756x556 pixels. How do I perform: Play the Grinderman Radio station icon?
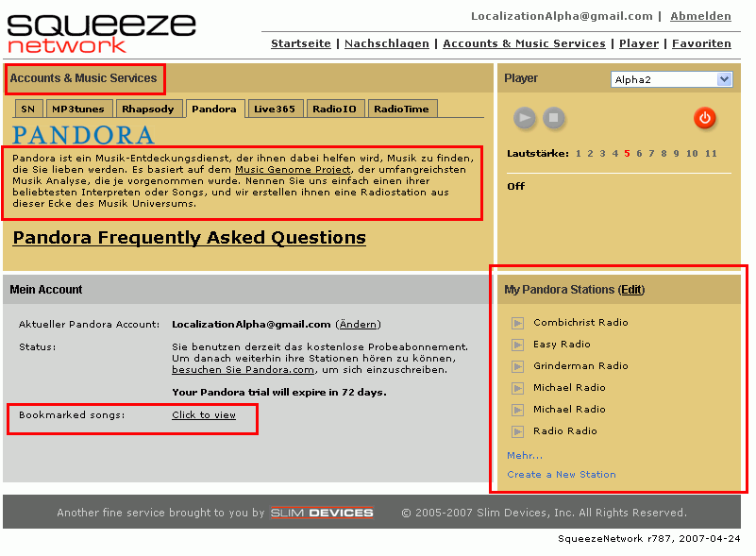(517, 366)
